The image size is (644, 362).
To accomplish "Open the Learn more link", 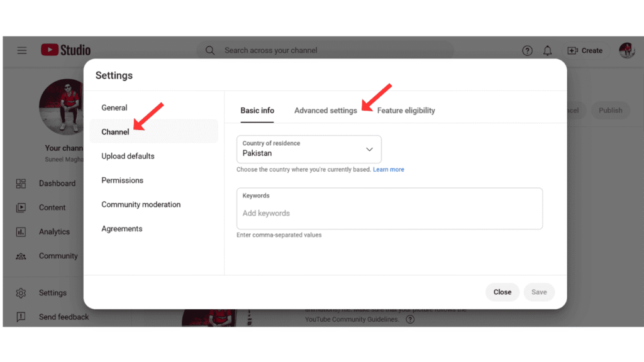I will (388, 169).
